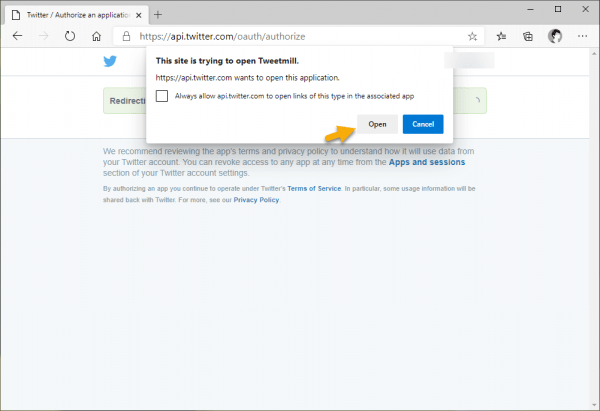Close the browser window
This screenshot has height=411, width=600.
pyautogui.click(x=585, y=10)
